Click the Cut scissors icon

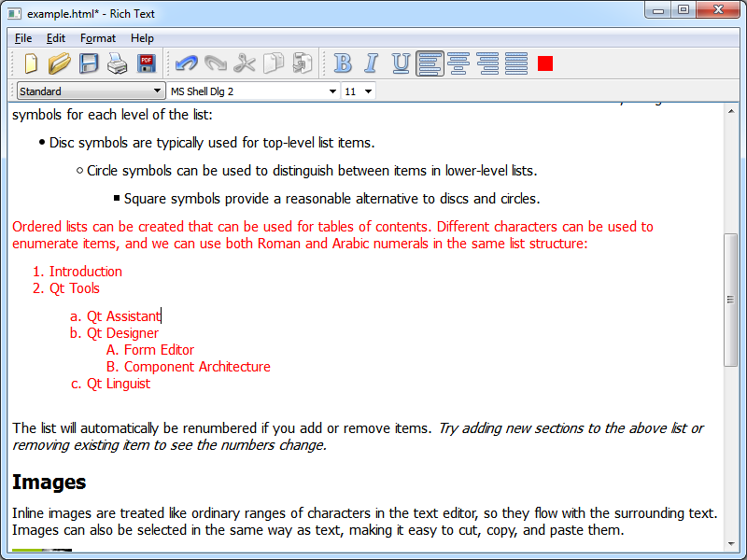pyautogui.click(x=245, y=63)
